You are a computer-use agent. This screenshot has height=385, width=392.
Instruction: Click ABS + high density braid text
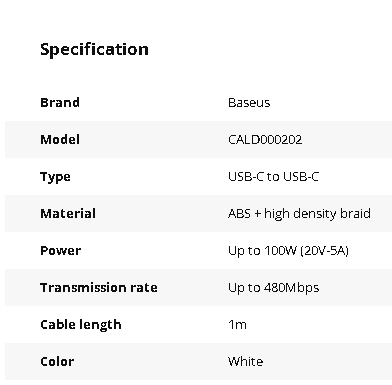[x=299, y=214]
